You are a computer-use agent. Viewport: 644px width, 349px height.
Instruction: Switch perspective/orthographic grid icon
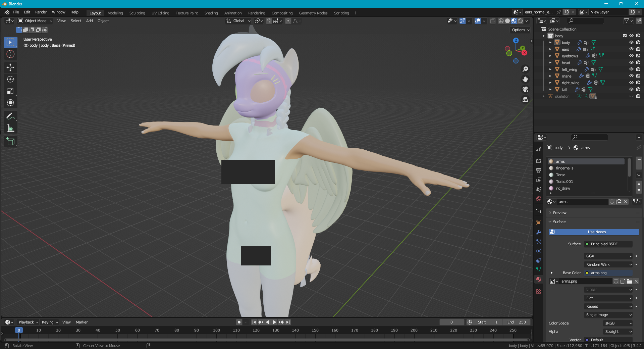point(525,100)
